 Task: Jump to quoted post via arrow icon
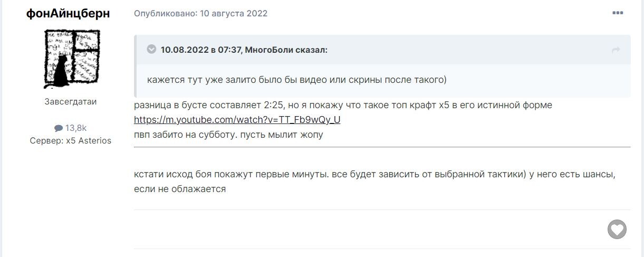click(616, 50)
